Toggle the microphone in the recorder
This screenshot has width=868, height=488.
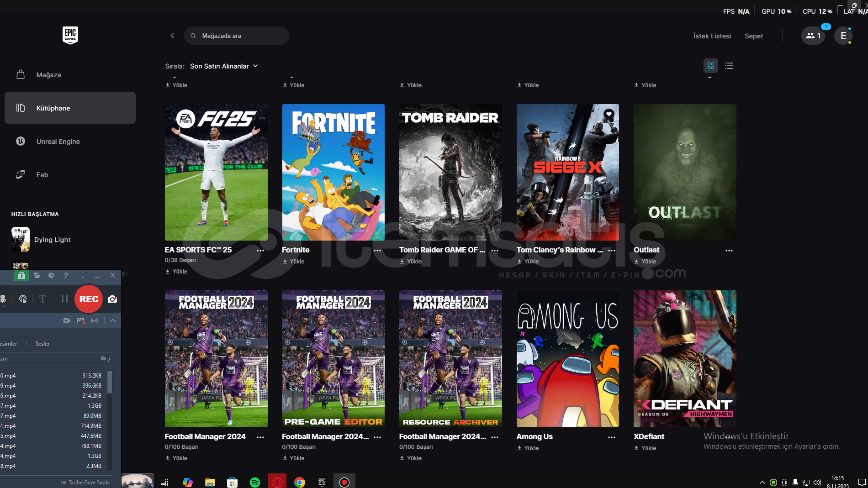pyautogui.click(x=3, y=299)
